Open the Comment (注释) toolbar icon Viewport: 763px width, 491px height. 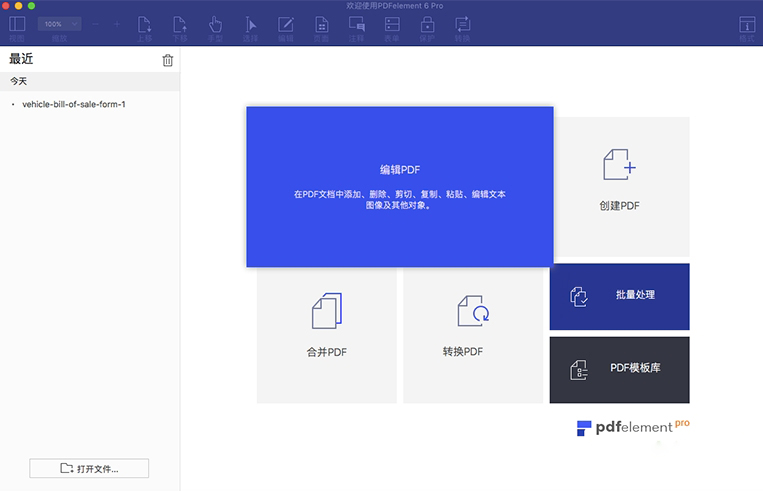click(x=356, y=24)
